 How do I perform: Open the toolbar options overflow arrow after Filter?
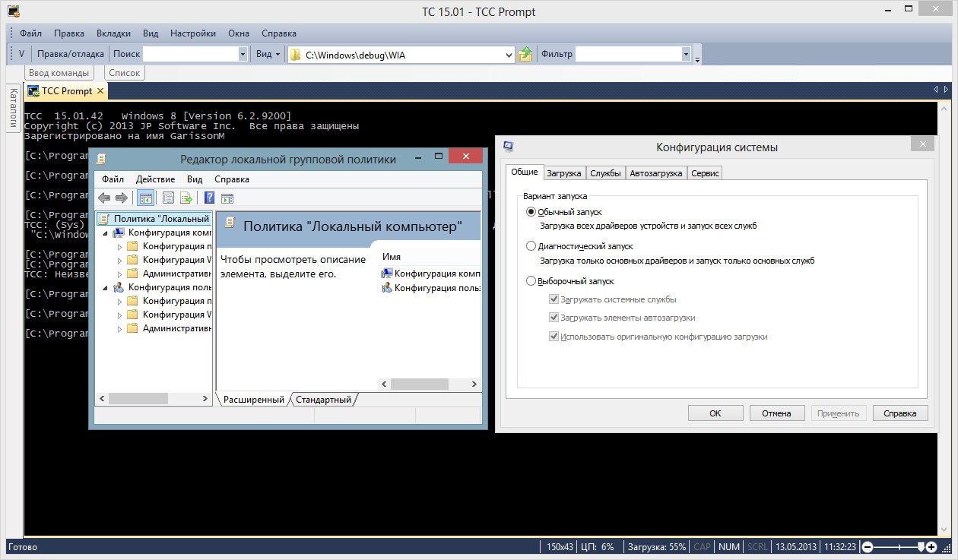697,58
